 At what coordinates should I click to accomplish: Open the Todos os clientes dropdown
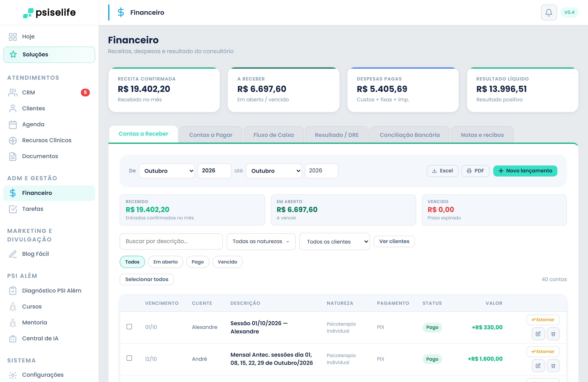(x=335, y=242)
